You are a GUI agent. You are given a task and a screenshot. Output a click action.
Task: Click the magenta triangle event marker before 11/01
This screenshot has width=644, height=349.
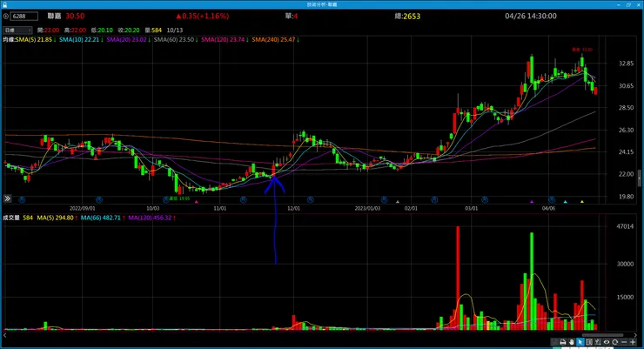point(197,202)
